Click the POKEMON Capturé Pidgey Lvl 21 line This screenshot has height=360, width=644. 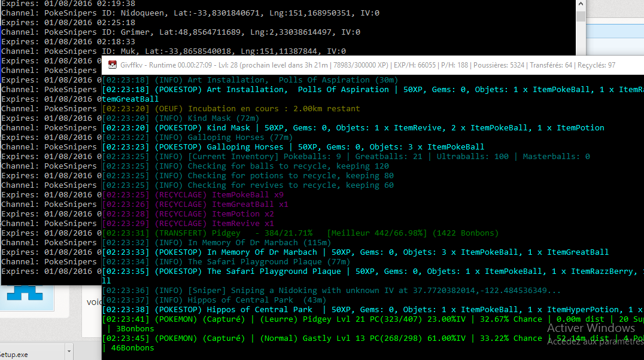click(373, 319)
